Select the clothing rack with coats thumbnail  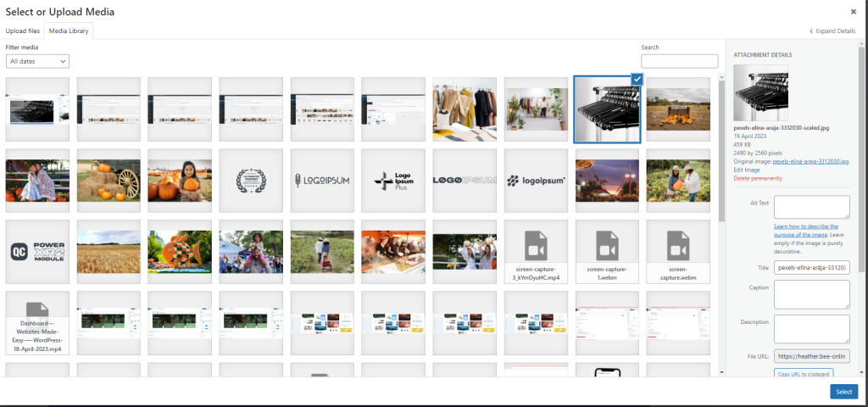tap(465, 109)
